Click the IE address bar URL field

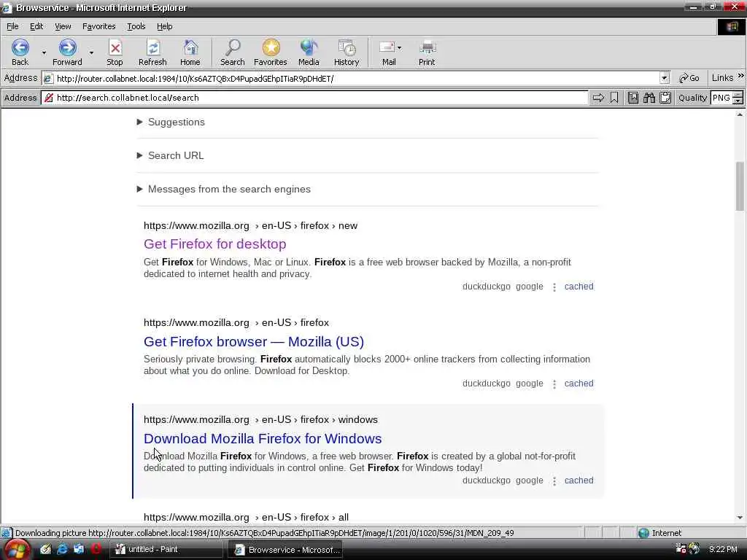point(356,79)
